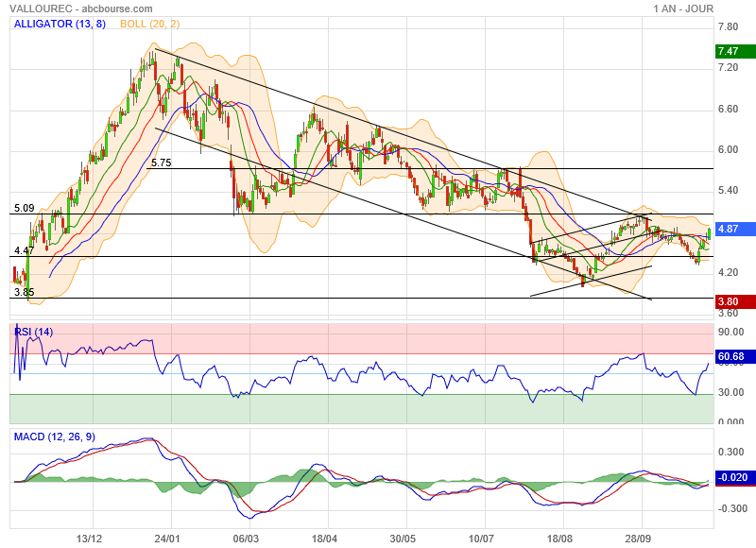This screenshot has width=756, height=548.
Task: Click 6.00 on the price axis
Action: pos(728,150)
